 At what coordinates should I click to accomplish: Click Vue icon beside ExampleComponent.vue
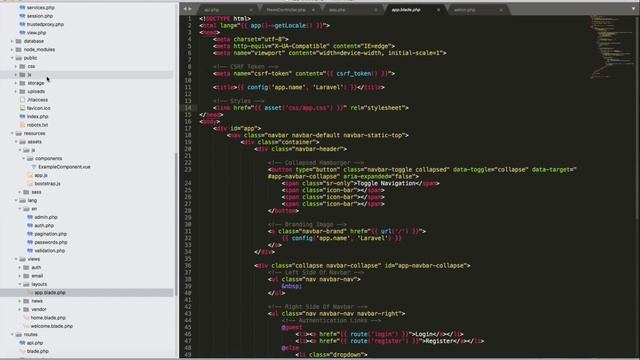click(34, 167)
